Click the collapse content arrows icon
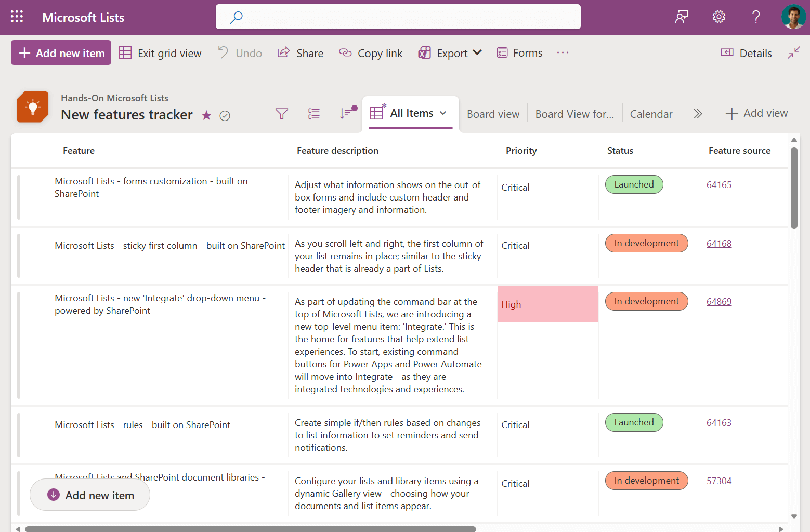The image size is (810, 532). pos(793,53)
